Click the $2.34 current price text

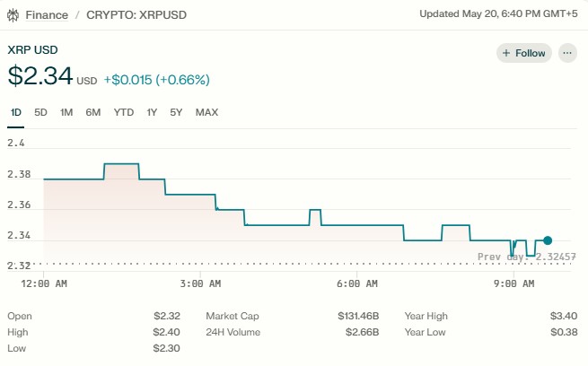39,76
